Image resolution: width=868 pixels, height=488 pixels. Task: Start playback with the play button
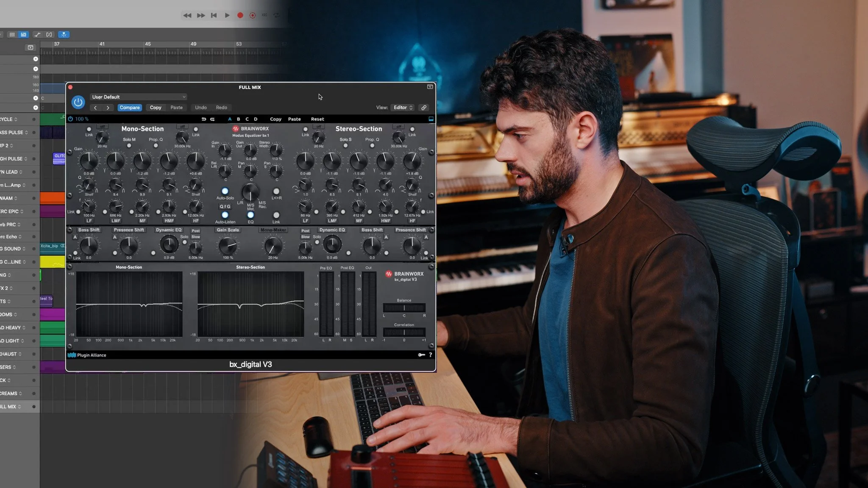227,15
